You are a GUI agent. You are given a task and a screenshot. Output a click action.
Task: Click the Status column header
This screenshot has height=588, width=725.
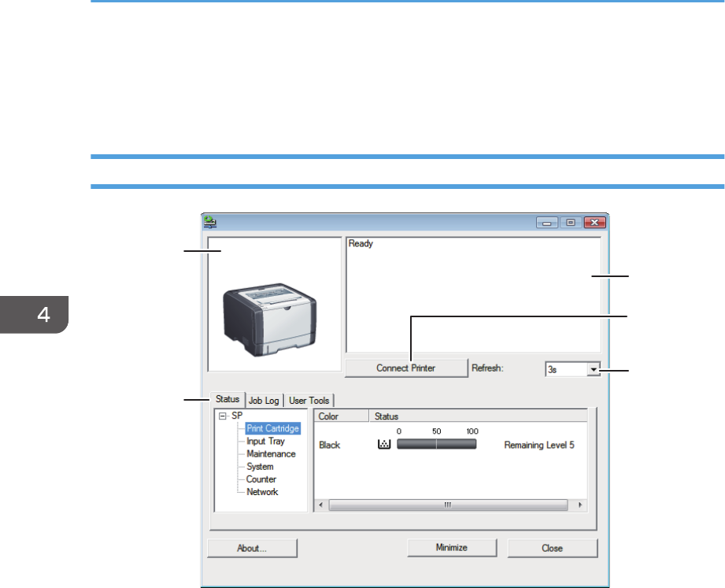478,416
